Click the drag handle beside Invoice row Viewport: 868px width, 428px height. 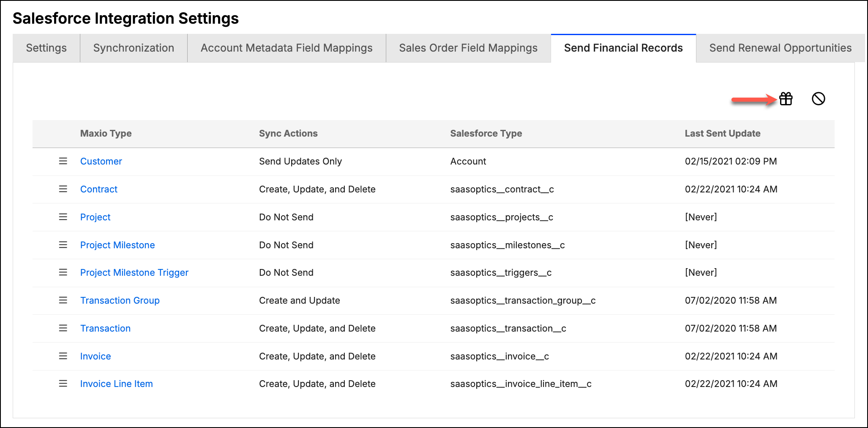click(x=63, y=356)
